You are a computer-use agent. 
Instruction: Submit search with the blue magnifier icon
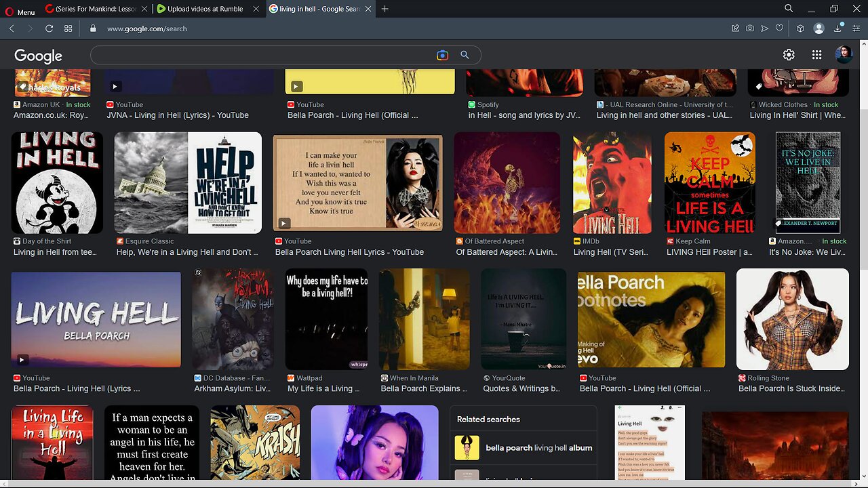tap(465, 55)
